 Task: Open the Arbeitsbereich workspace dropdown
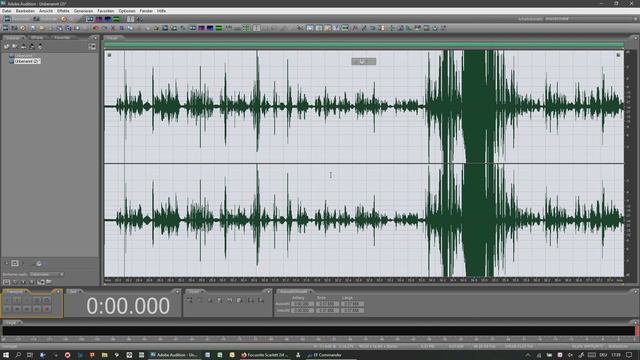(x=591, y=19)
